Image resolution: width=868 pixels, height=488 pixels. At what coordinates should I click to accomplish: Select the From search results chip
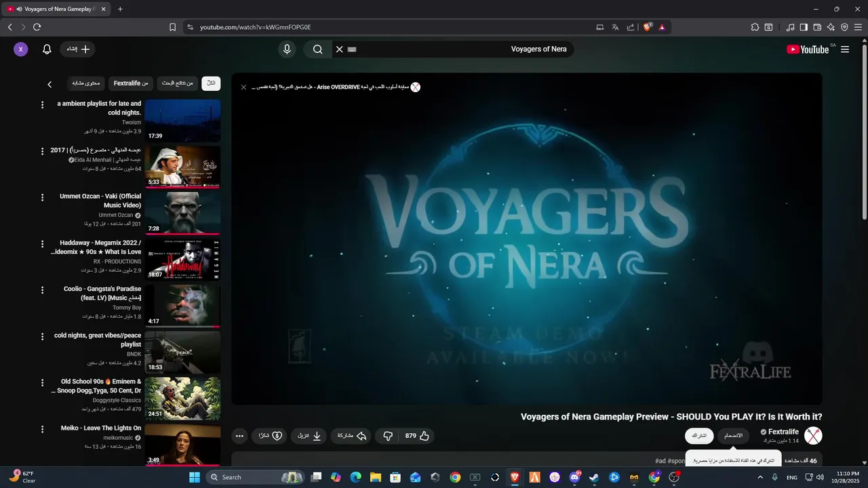pyautogui.click(x=177, y=83)
